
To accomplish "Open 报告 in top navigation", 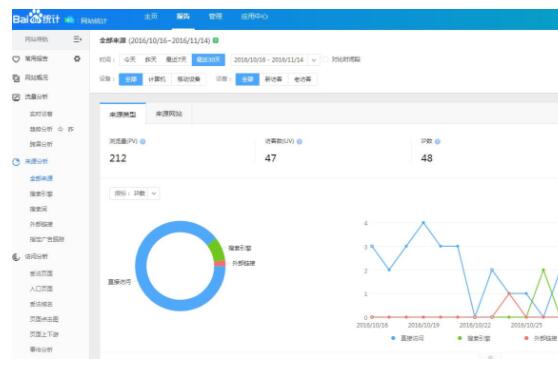I will [x=183, y=16].
